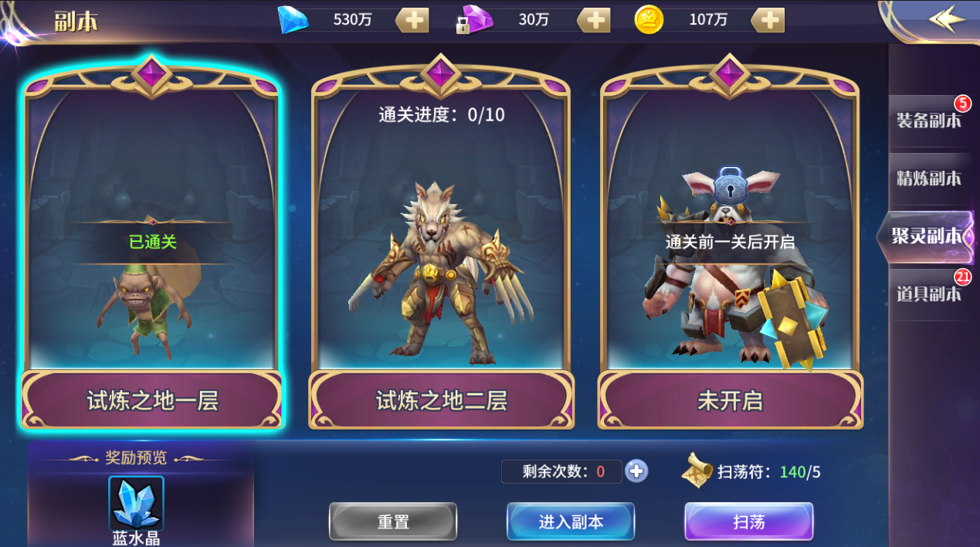This screenshot has height=547, width=980.
Task: Click the 重置 button
Action: coord(393,522)
